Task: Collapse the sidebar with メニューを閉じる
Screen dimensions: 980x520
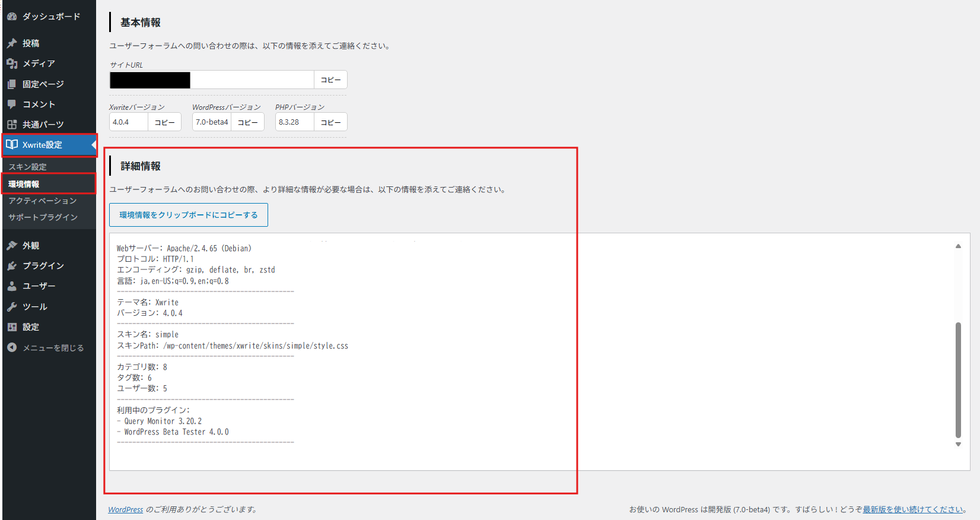Action: pos(52,348)
